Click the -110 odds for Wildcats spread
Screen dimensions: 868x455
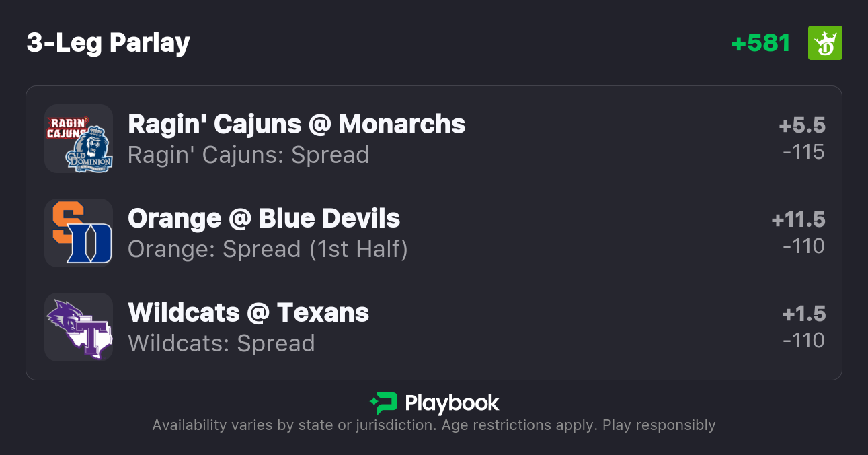pos(803,341)
